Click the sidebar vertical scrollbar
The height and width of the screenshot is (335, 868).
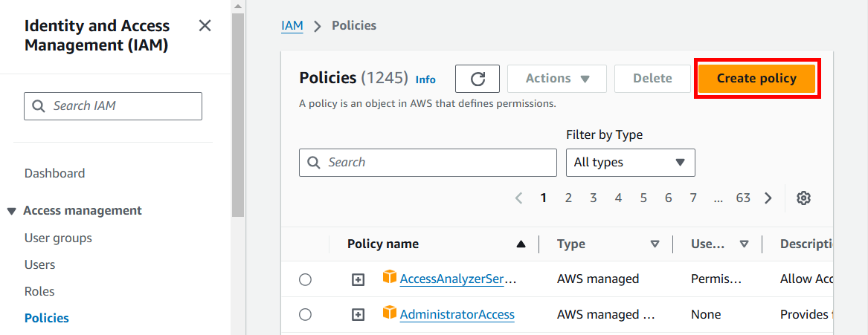pos(238,114)
